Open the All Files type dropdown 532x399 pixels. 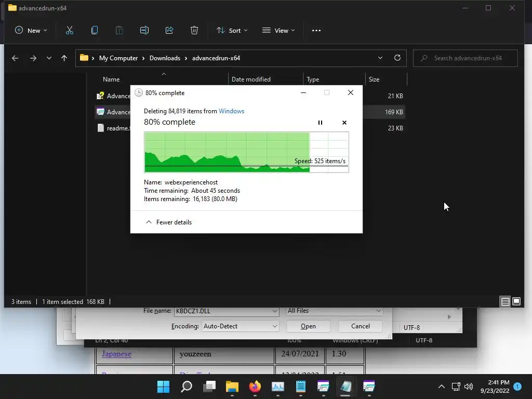coord(335,311)
